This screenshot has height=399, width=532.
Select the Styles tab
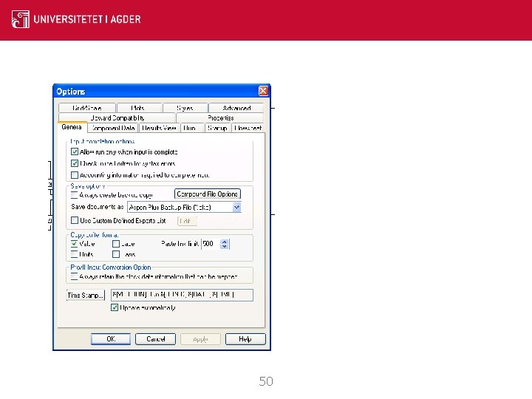(x=185, y=108)
